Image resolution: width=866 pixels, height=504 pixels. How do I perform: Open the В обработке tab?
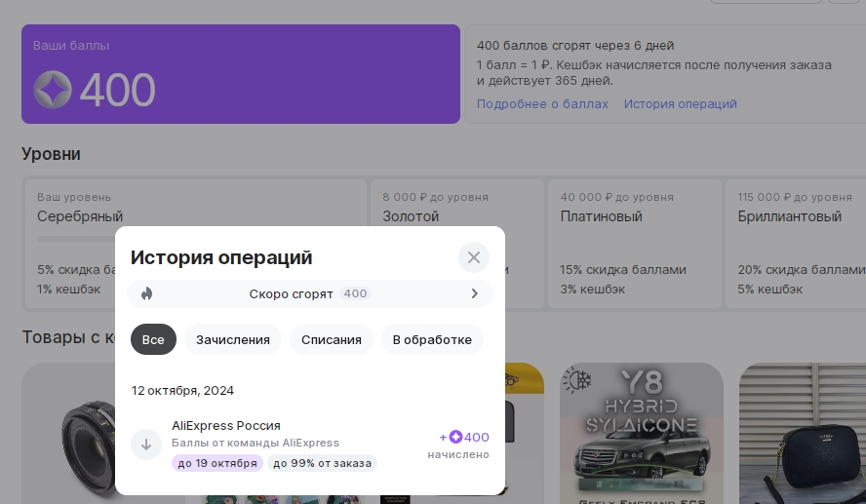point(432,339)
